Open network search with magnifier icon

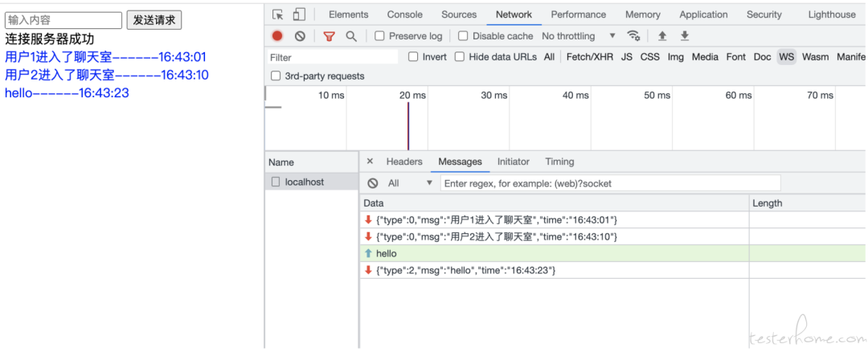[x=351, y=36]
